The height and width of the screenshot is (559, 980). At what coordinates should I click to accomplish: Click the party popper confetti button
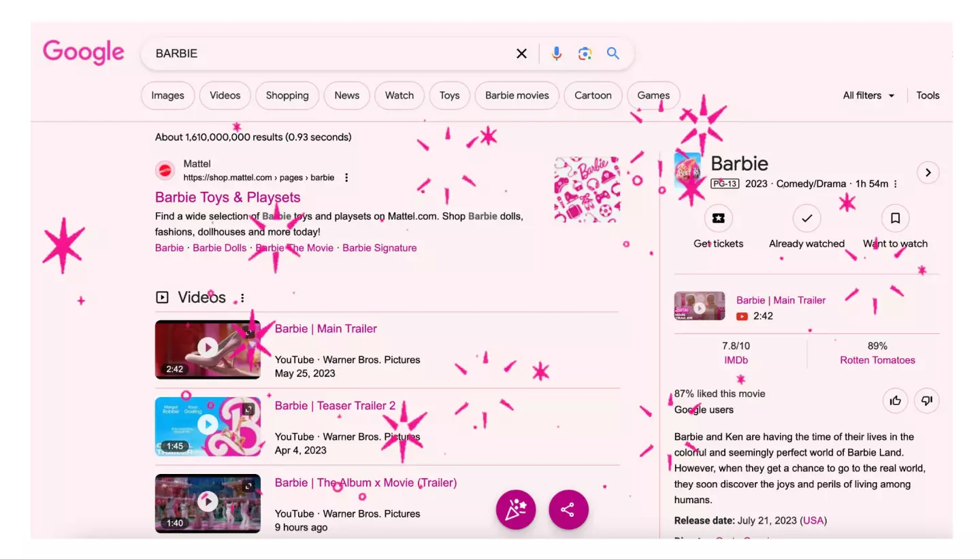pos(516,509)
